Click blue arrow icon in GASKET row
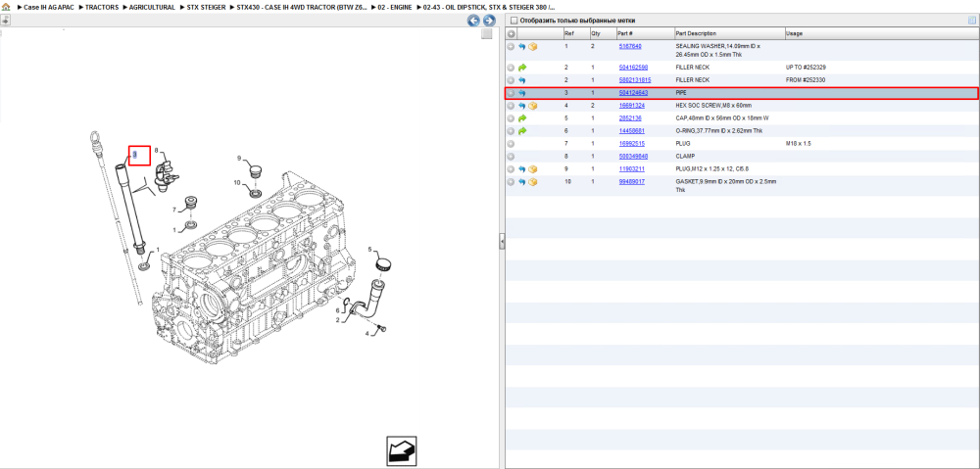 coord(522,182)
